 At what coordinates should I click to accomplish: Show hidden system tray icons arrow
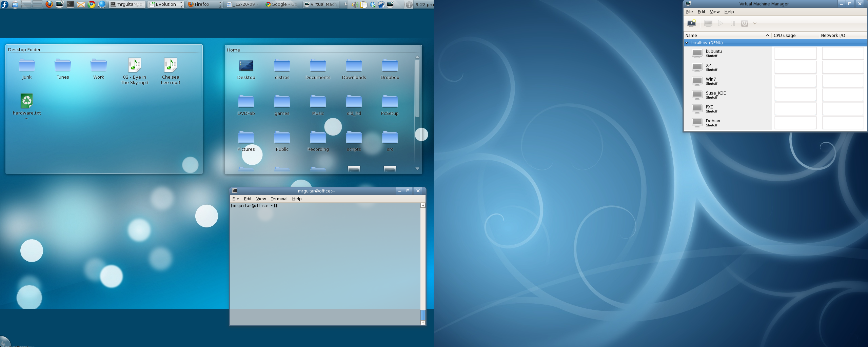click(346, 4)
